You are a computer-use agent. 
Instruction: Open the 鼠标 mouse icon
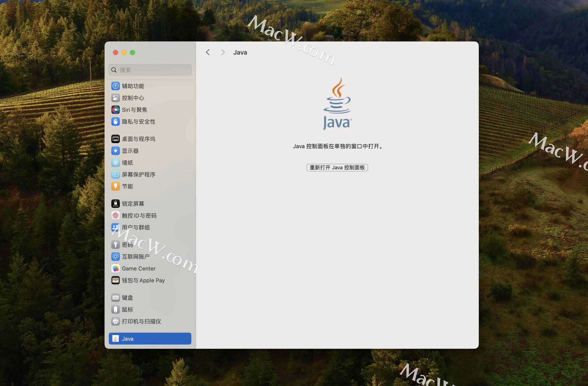coord(115,309)
